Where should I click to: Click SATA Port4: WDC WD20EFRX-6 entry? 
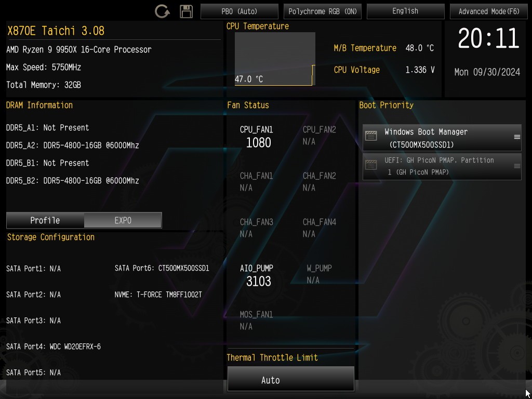click(54, 347)
